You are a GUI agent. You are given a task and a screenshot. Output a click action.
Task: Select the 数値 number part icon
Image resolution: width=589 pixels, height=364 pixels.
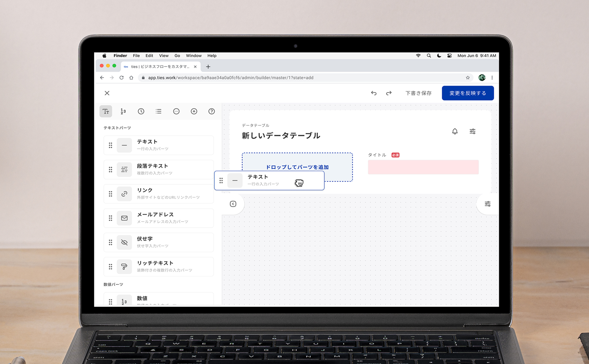[x=124, y=300]
